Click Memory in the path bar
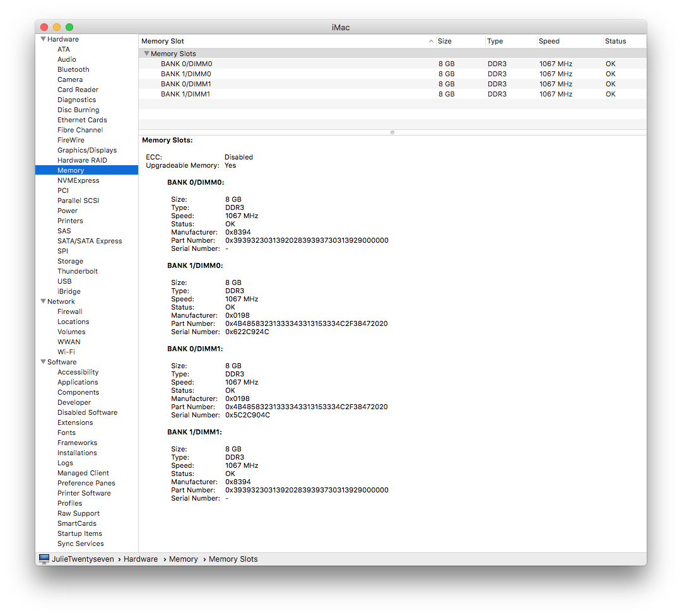Screen dimensions: 682x616 [x=183, y=559]
